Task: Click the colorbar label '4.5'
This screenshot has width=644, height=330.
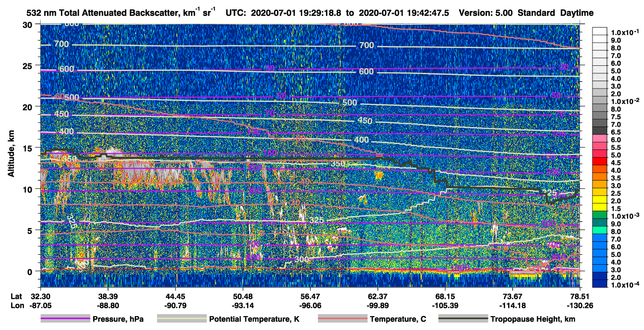Action: click(x=615, y=163)
